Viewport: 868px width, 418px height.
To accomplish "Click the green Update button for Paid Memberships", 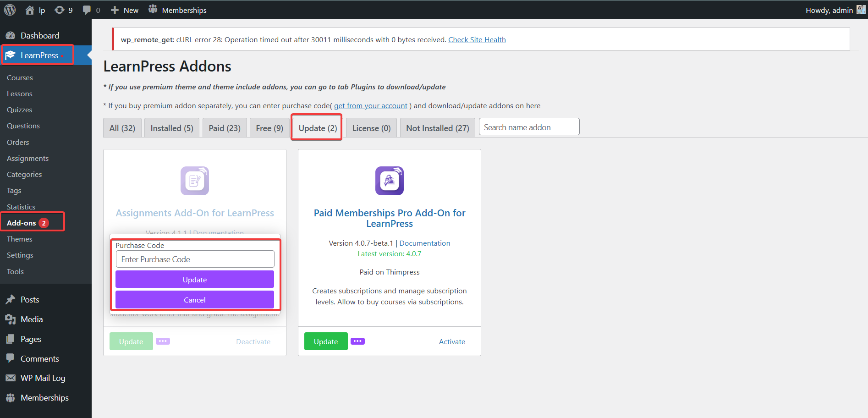I will point(326,341).
